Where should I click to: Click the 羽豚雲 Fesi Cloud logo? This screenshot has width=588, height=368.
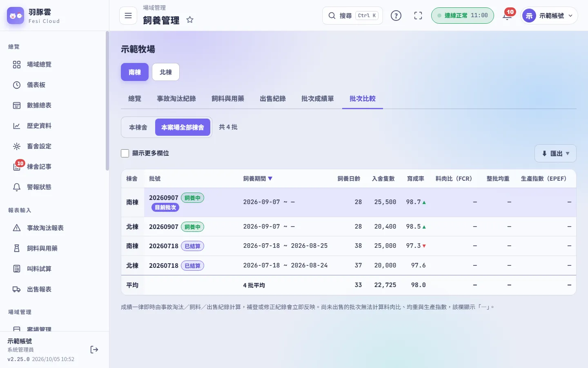click(34, 16)
